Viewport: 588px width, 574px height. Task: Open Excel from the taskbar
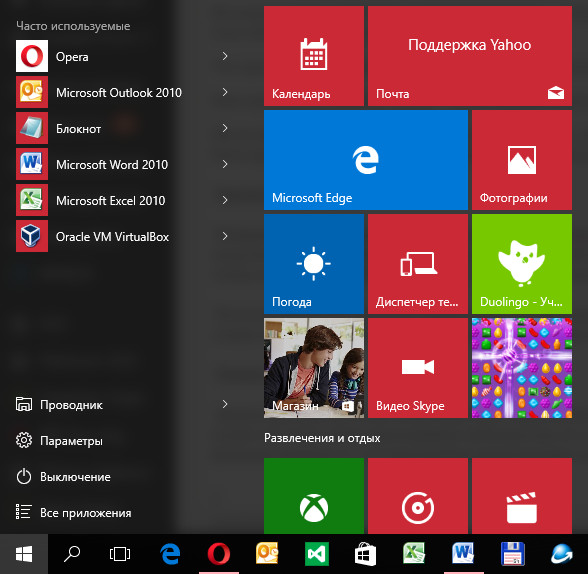click(x=414, y=554)
